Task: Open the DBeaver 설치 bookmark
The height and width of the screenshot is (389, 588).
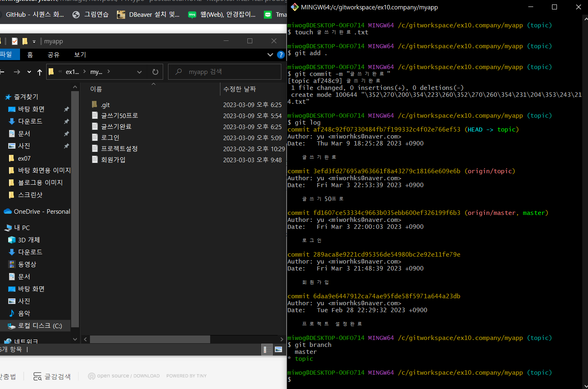Action: (148, 14)
